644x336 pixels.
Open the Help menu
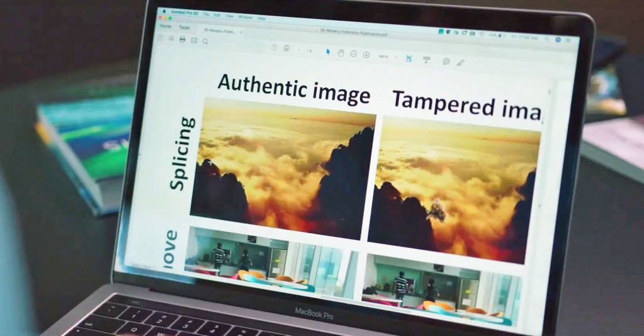click(x=261, y=18)
